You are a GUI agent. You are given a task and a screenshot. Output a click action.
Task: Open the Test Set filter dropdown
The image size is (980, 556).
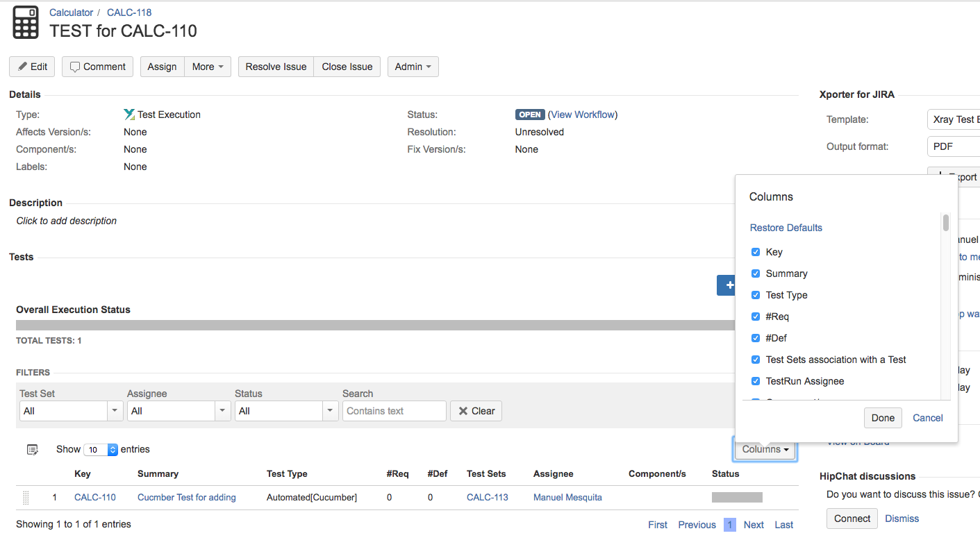72,411
